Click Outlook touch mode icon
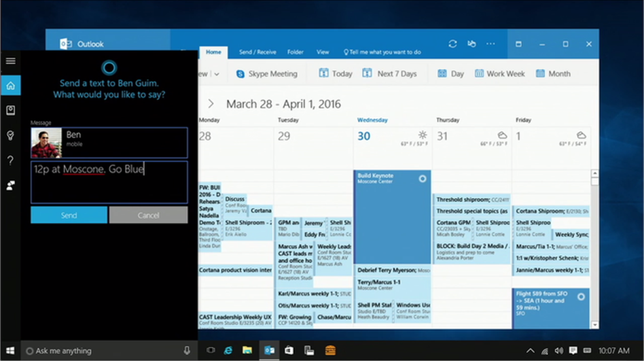Image resolution: width=644 pixels, height=361 pixels. click(471, 43)
